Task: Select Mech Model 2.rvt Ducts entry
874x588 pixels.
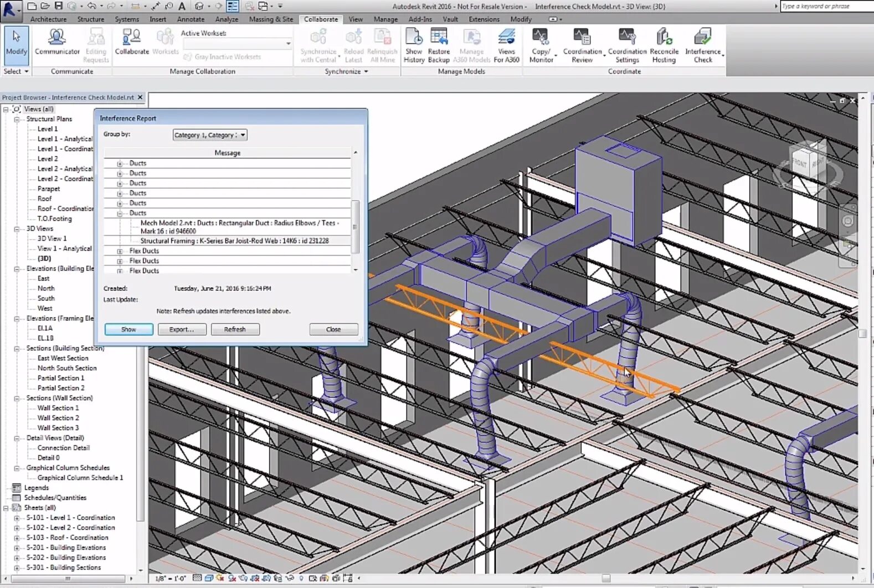Action: click(239, 227)
